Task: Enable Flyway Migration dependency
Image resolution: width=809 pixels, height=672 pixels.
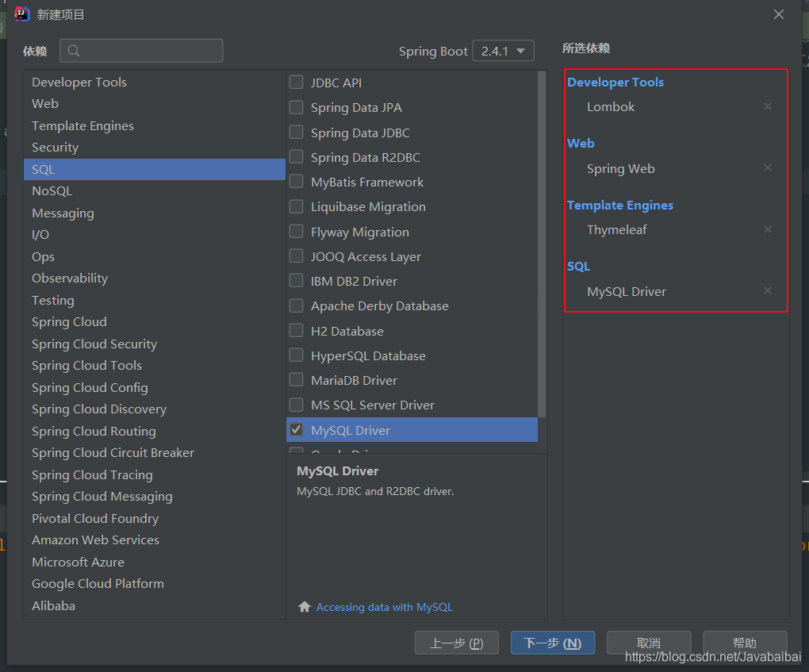Action: click(296, 231)
